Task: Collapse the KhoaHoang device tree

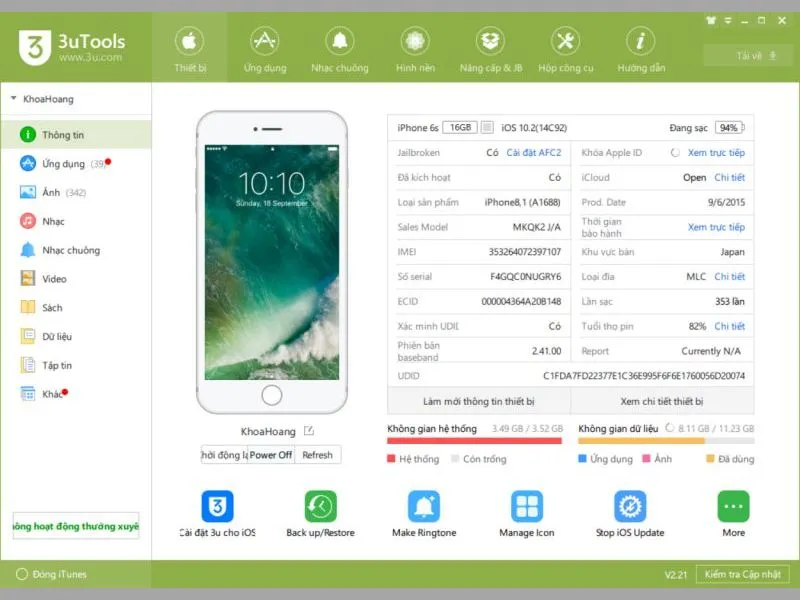Action: [14, 98]
